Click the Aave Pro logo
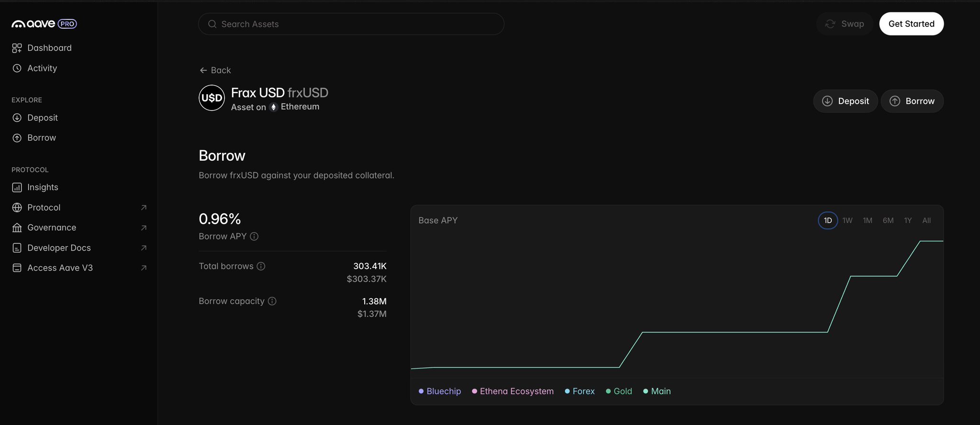Image resolution: width=980 pixels, height=425 pixels. [44, 24]
